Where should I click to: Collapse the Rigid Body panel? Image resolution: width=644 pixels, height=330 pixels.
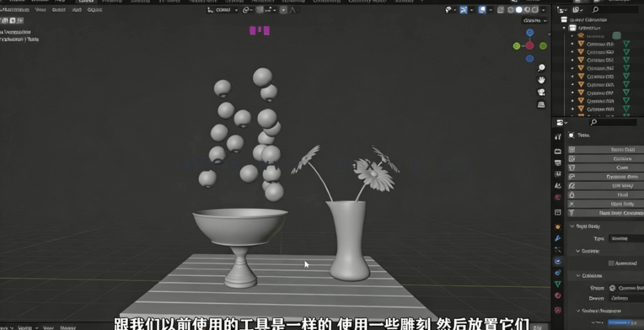[x=572, y=226]
